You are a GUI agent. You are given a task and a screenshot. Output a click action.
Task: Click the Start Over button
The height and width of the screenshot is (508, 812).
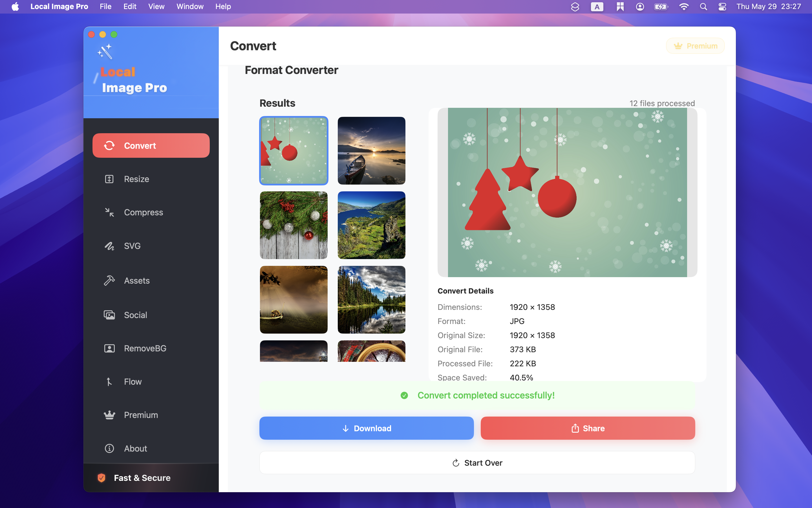click(477, 463)
